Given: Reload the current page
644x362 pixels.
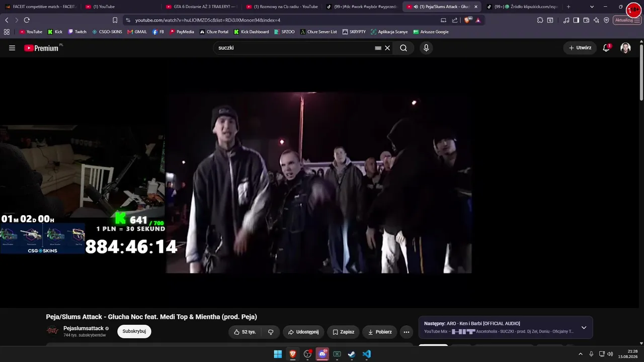Looking at the screenshot, I should point(27,20).
